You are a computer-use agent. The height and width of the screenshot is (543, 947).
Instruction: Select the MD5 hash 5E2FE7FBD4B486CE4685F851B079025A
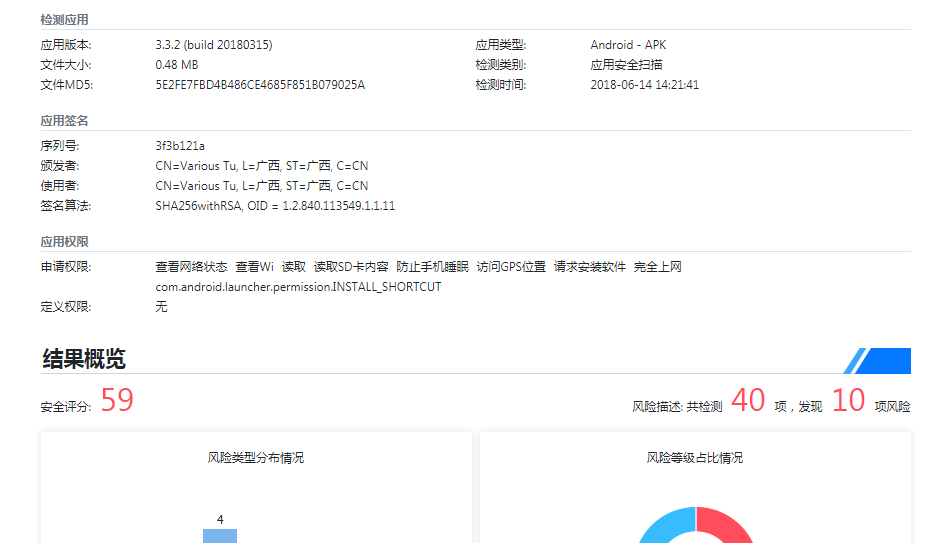click(x=260, y=85)
